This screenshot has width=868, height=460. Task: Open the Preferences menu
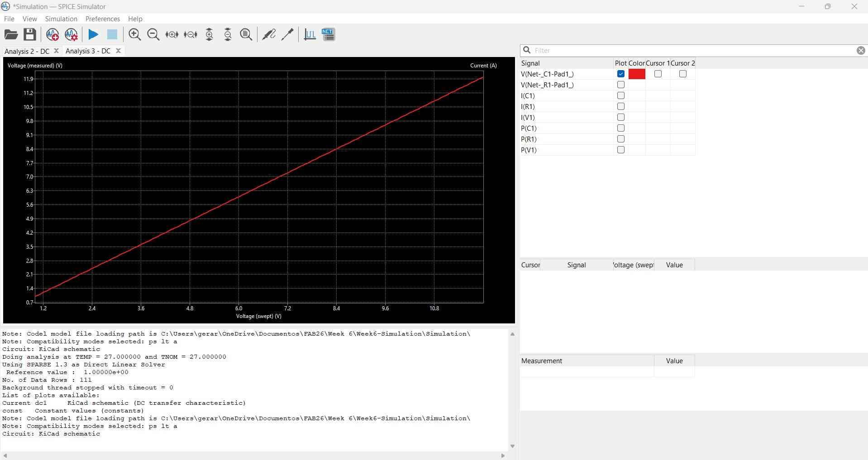pyautogui.click(x=102, y=19)
